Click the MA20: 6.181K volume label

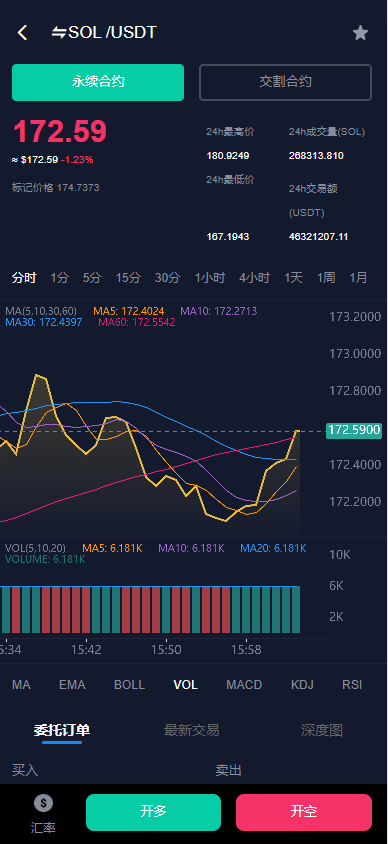point(273,548)
